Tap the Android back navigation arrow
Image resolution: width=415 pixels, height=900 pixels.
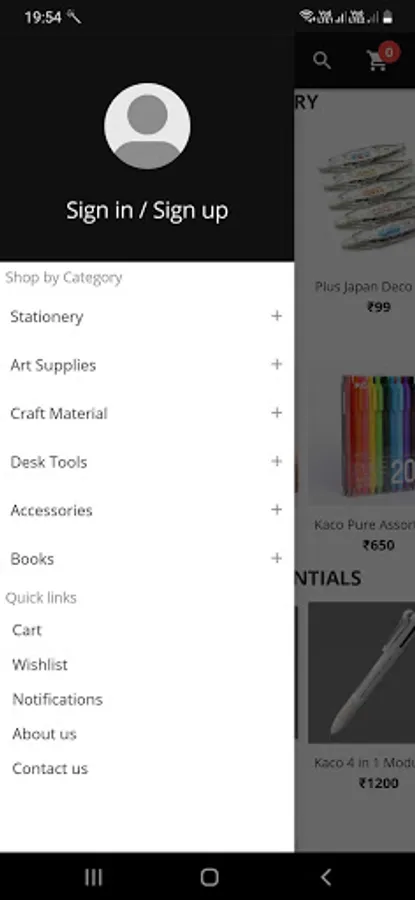click(x=325, y=876)
